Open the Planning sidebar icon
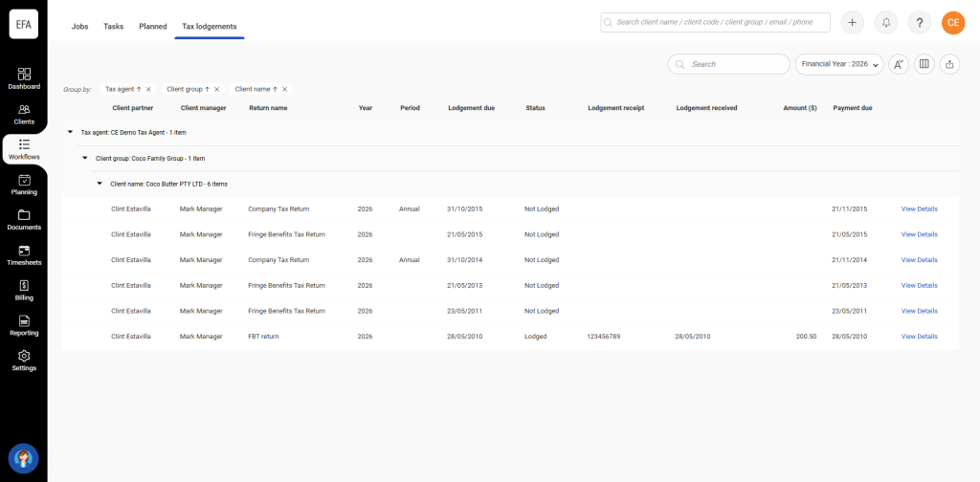980x482 pixels. tap(24, 185)
